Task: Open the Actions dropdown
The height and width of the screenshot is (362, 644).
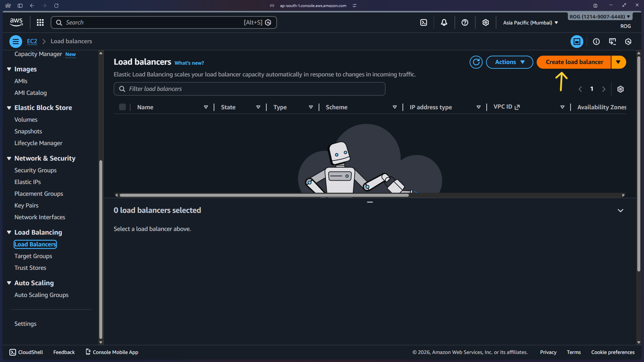Action: pos(509,62)
